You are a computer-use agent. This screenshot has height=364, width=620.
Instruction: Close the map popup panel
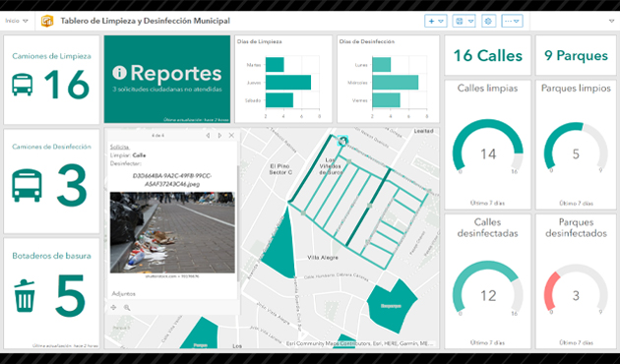[x=231, y=135]
